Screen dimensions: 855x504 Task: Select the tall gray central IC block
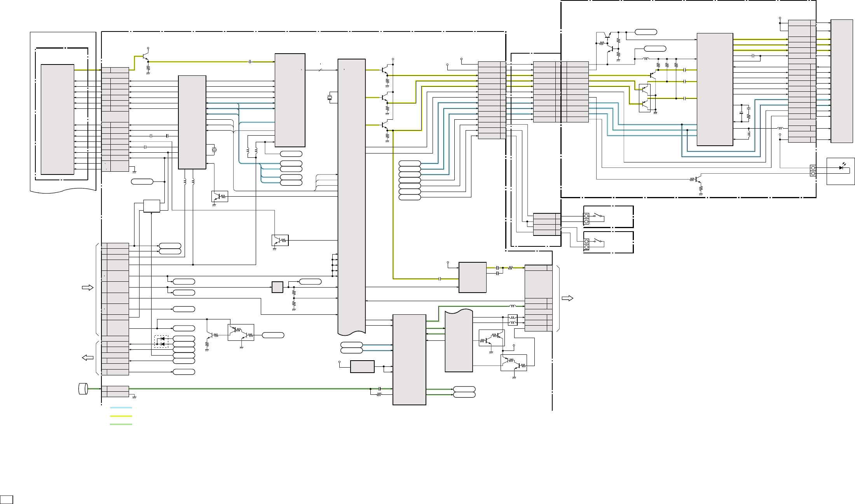(x=351, y=194)
